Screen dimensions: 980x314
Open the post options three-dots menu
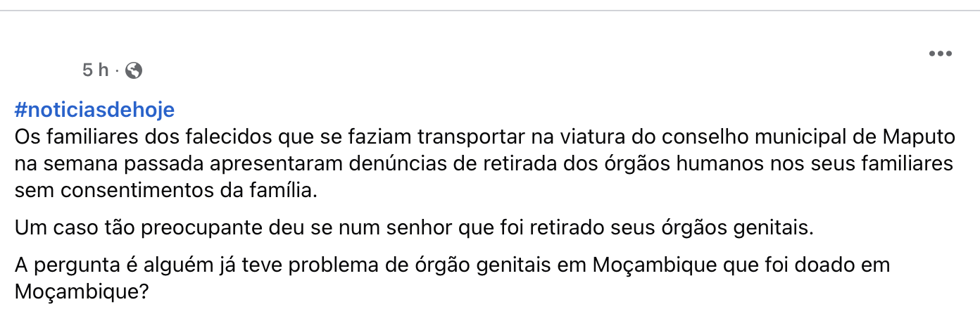[x=940, y=54]
